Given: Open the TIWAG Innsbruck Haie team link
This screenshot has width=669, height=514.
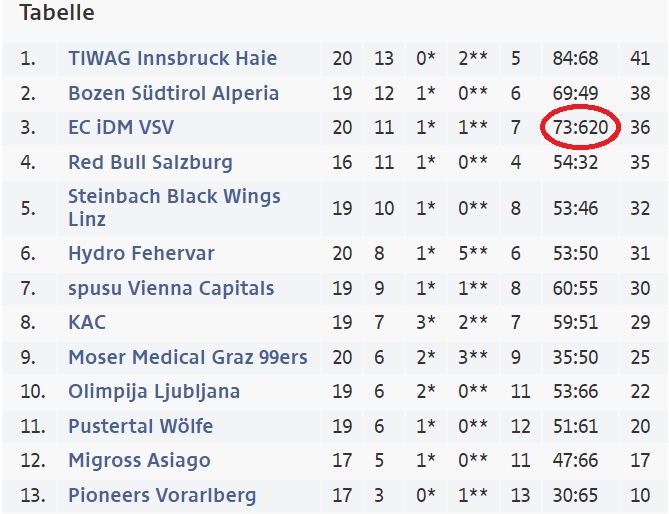Looking at the screenshot, I should coord(172,59).
